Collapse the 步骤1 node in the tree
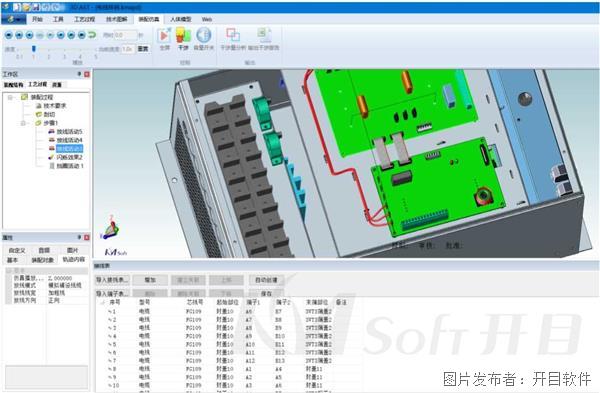Viewport: 600px width, 393px height. (23, 123)
